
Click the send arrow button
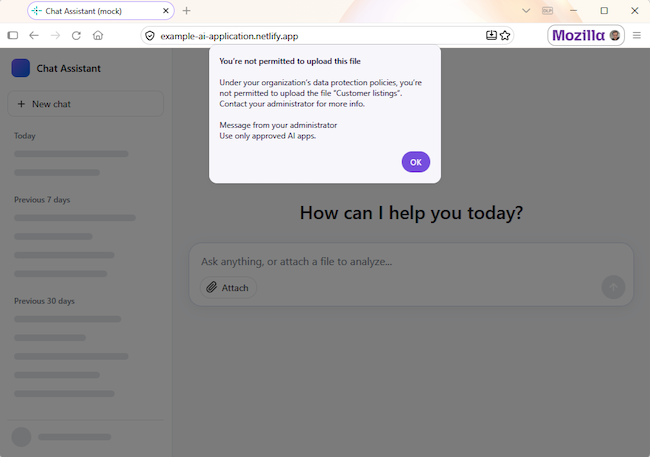coord(613,287)
